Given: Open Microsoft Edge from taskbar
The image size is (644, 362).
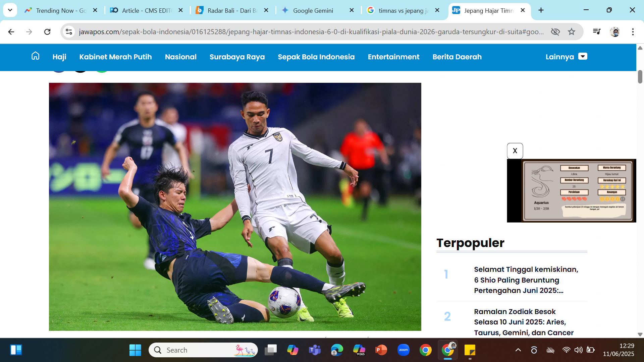Looking at the screenshot, I should pos(337,350).
